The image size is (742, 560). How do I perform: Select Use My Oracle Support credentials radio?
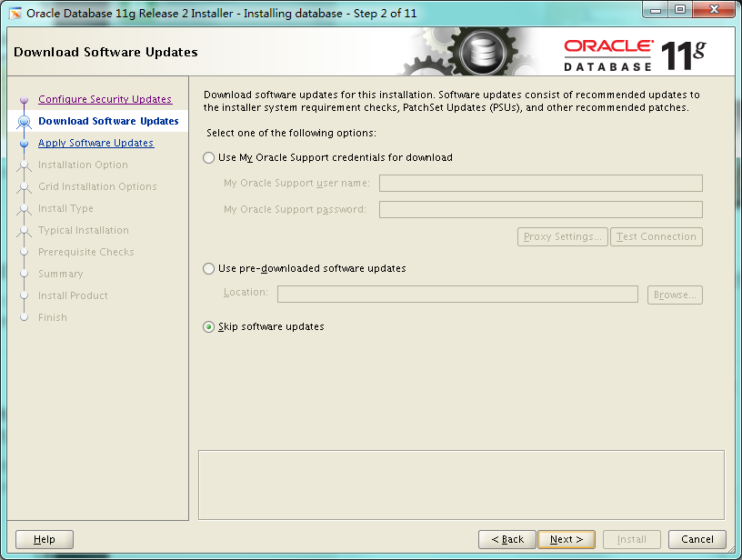point(209,157)
